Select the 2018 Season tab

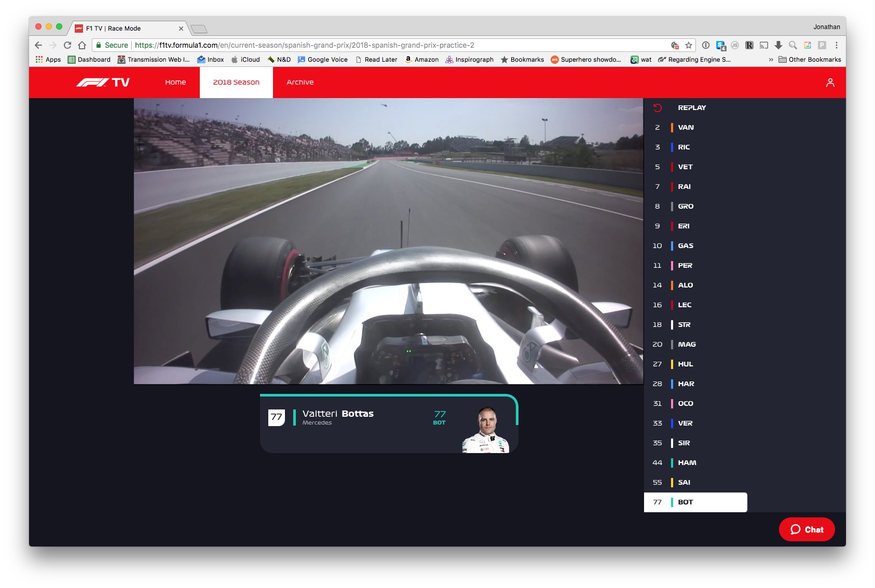pos(236,83)
